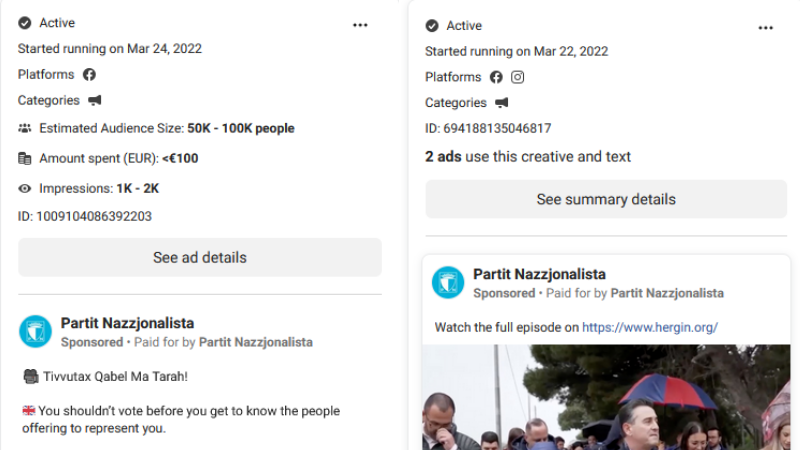Click the Impressions eye icon
Screen dimensions: 800x450
point(25,188)
